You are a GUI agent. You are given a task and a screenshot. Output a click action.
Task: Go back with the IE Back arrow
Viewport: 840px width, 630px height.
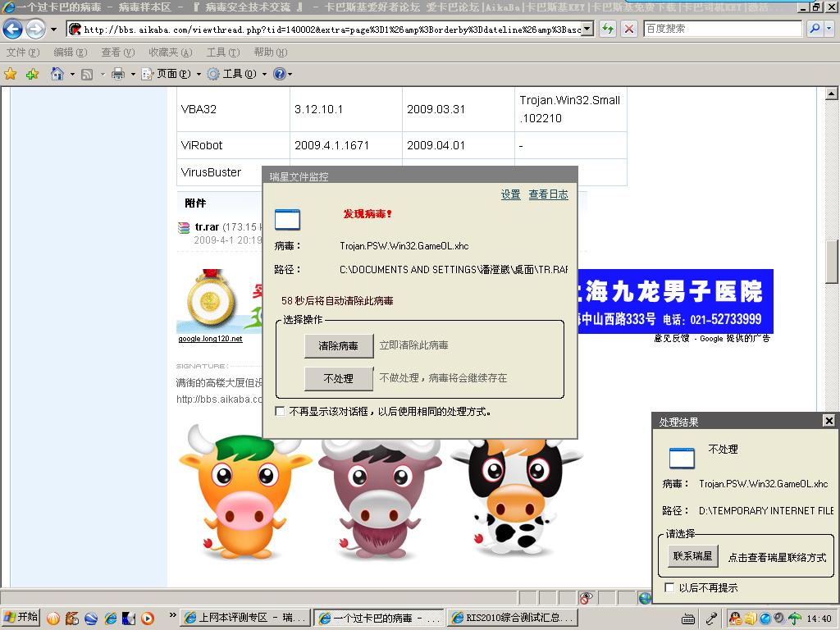(12, 29)
